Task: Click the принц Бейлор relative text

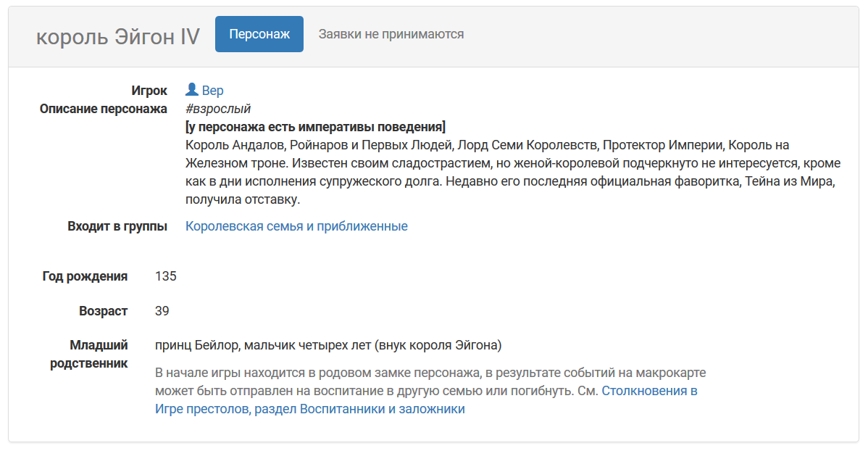Action: point(327,345)
